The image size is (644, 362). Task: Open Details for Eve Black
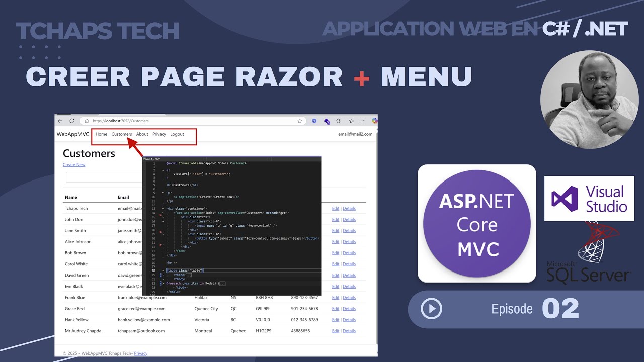[x=349, y=286]
